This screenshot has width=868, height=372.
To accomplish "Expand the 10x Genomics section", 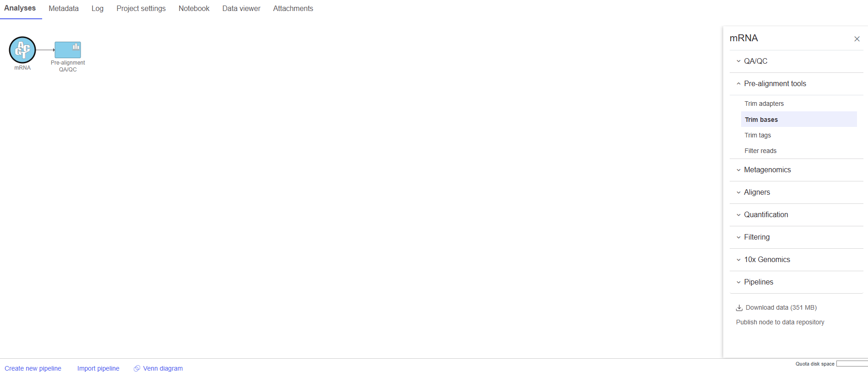I will (766, 259).
